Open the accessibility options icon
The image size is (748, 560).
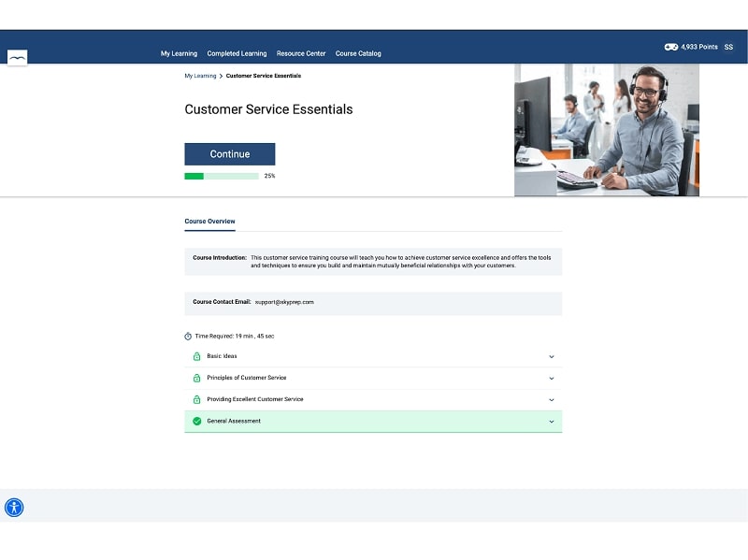14,508
